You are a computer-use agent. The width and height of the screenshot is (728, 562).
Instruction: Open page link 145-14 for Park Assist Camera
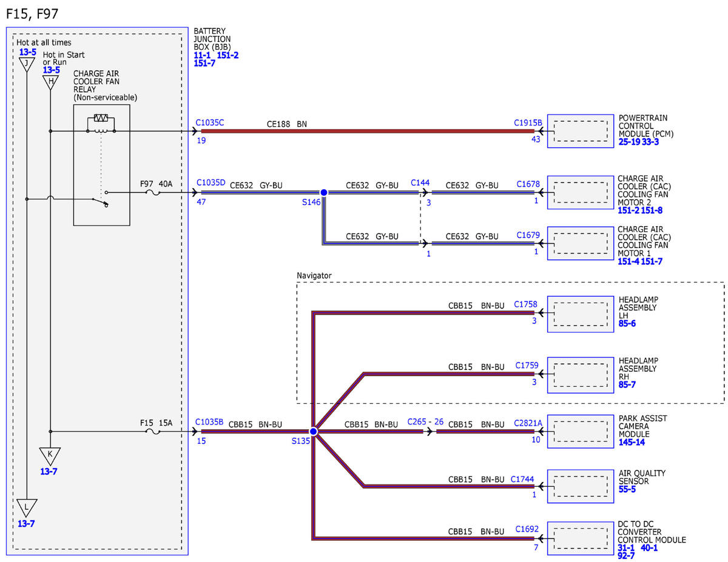(x=632, y=443)
